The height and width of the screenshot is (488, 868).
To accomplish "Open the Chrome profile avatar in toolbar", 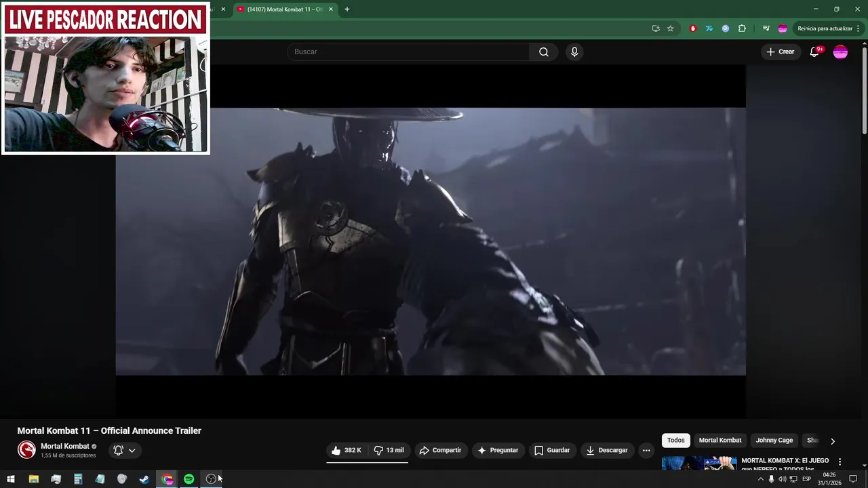I will click(x=782, y=28).
